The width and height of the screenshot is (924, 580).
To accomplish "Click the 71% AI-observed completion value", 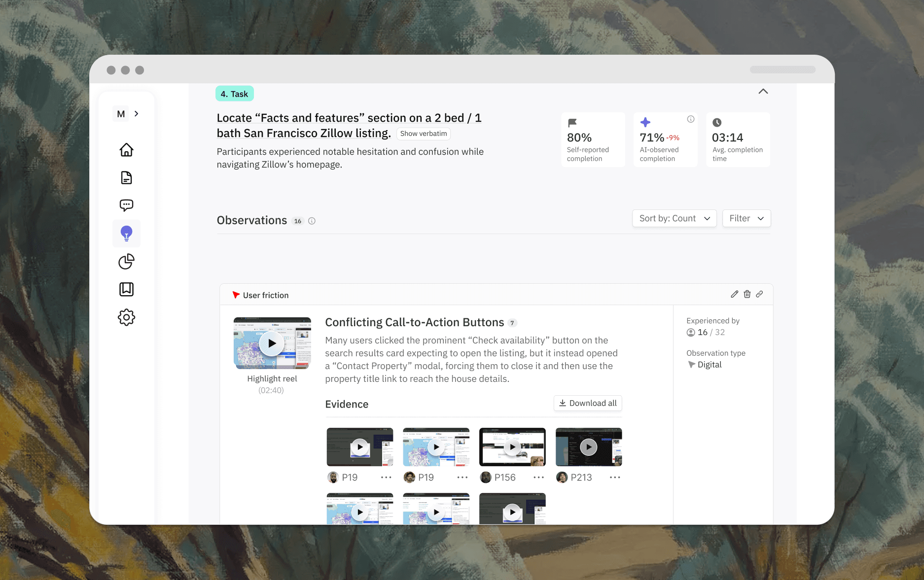I will click(652, 137).
